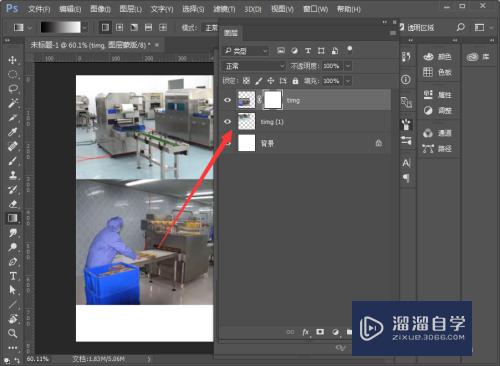Image resolution: width=500 pixels, height=366 pixels.
Task: Toggle layer filtering on/off switch
Action: (x=349, y=50)
